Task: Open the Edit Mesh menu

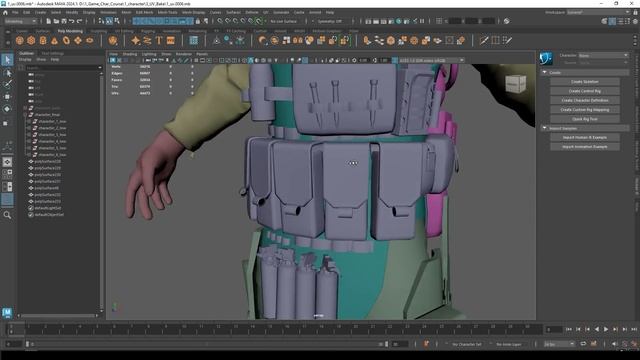Action: [144, 12]
